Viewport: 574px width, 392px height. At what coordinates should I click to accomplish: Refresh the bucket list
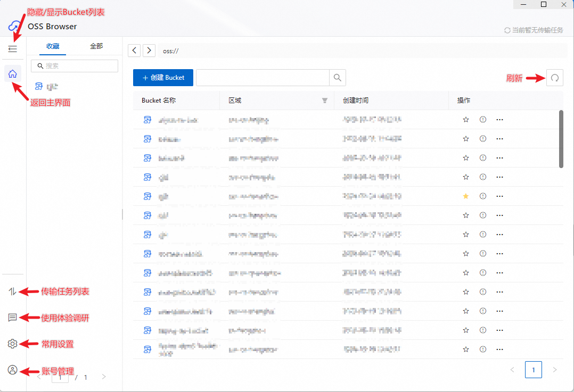pyautogui.click(x=555, y=78)
